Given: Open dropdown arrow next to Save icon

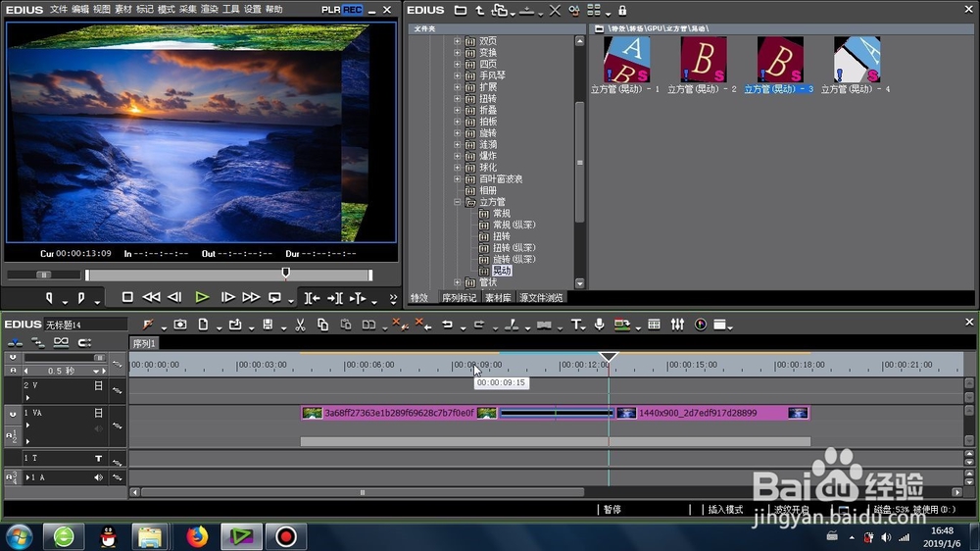Looking at the screenshot, I should 283,327.
